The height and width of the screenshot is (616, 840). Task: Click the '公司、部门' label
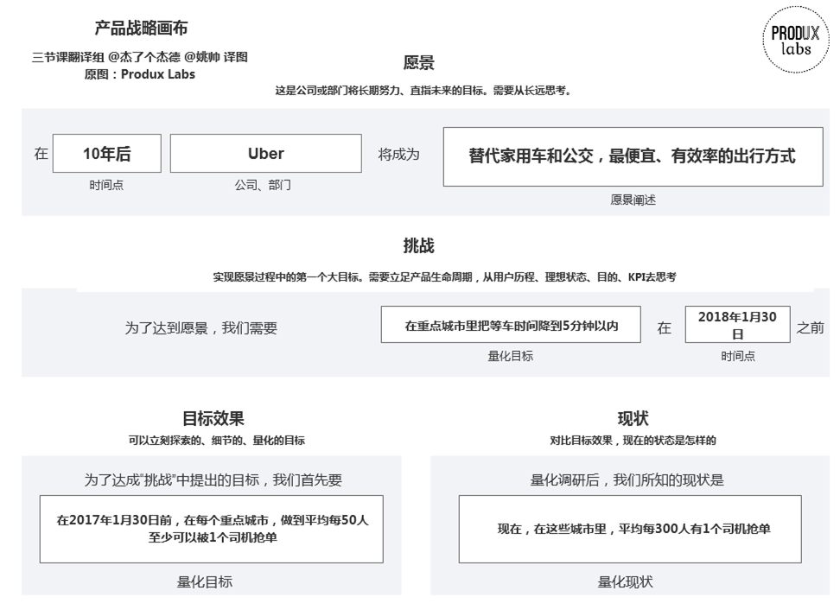pyautogui.click(x=263, y=185)
